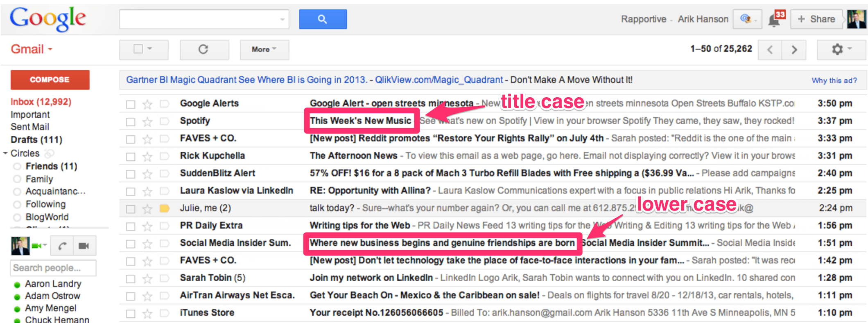Select the Rick Kupchella email checkbox
This screenshot has height=323, width=868.
[x=131, y=157]
